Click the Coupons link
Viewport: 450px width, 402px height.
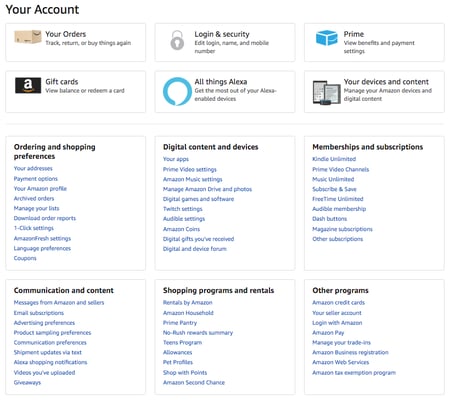[x=25, y=258]
